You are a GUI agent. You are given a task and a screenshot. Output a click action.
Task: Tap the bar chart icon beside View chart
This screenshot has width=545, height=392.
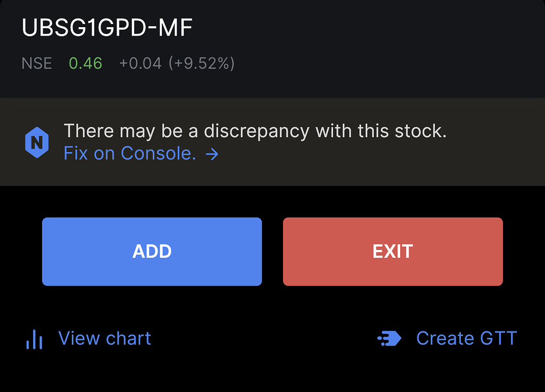point(34,339)
